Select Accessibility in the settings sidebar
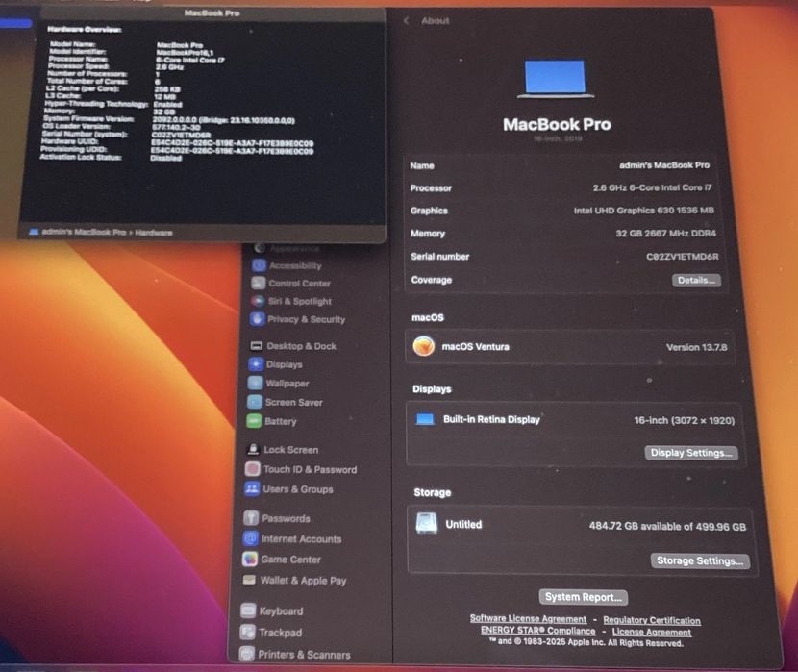798x672 pixels. coord(295,265)
